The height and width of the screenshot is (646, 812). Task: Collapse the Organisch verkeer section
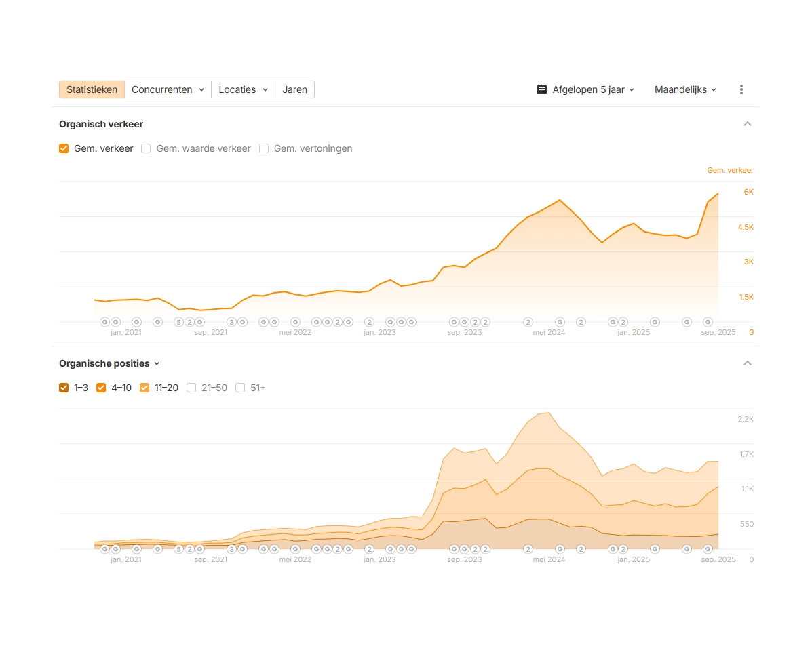pyautogui.click(x=748, y=124)
